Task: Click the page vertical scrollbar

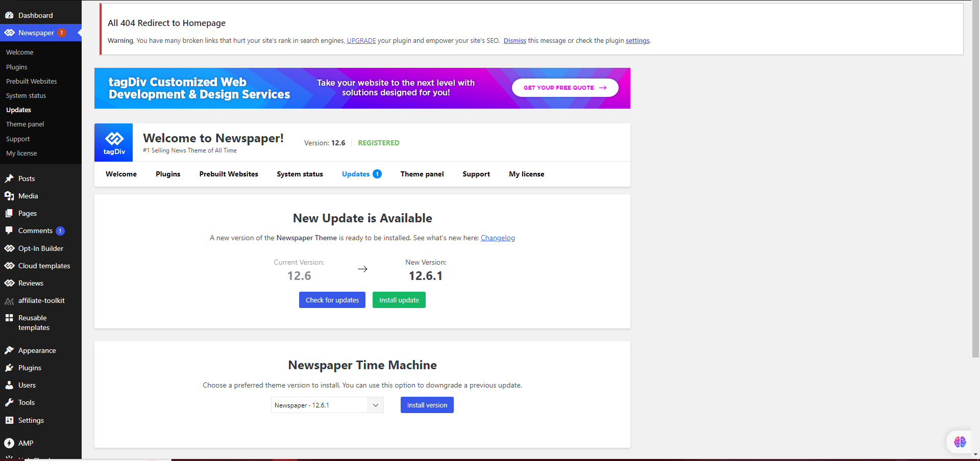Action: pyautogui.click(x=976, y=178)
